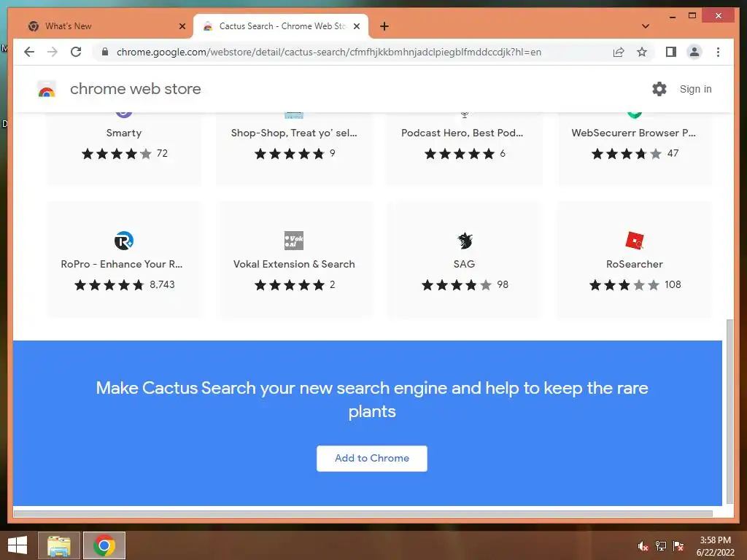Open File Explorer from the taskbar
This screenshot has height=560, width=747.
tap(59, 545)
